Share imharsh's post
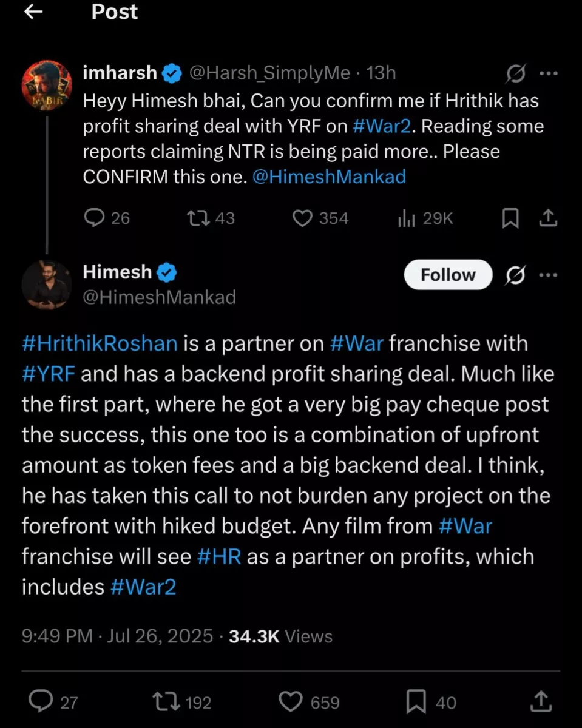The image size is (582, 728). point(548,218)
